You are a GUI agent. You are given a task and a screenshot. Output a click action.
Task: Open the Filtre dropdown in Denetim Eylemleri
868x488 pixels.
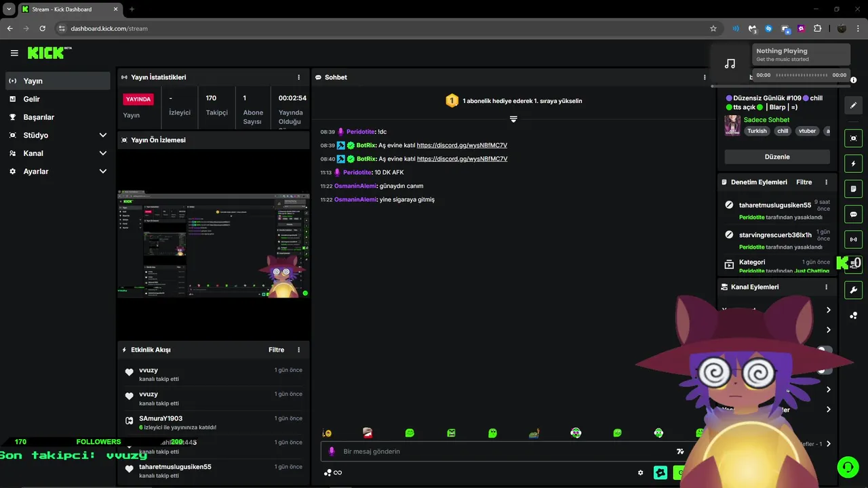tap(804, 182)
